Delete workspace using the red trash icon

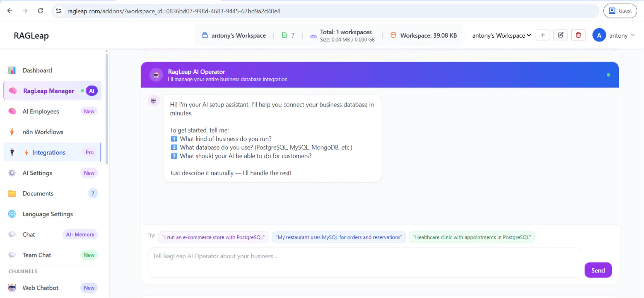(578, 35)
